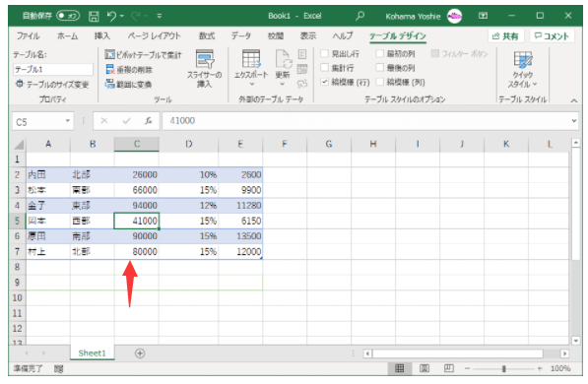Select Table Design (テーブルデザイン) tab

point(398,36)
